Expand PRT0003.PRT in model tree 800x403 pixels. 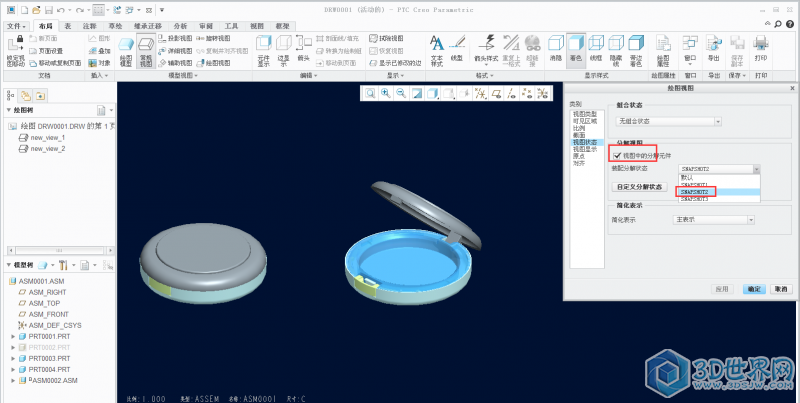[x=13, y=359]
